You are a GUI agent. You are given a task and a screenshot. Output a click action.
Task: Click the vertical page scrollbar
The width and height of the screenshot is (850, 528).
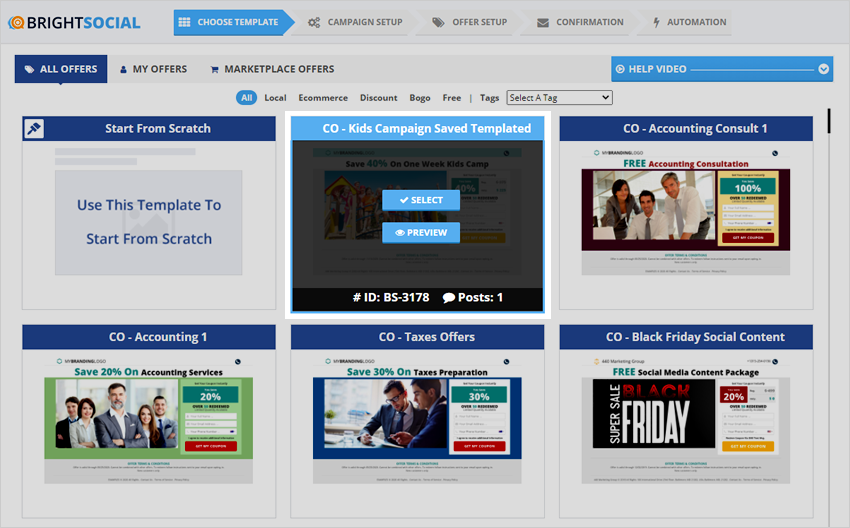pos(829,120)
